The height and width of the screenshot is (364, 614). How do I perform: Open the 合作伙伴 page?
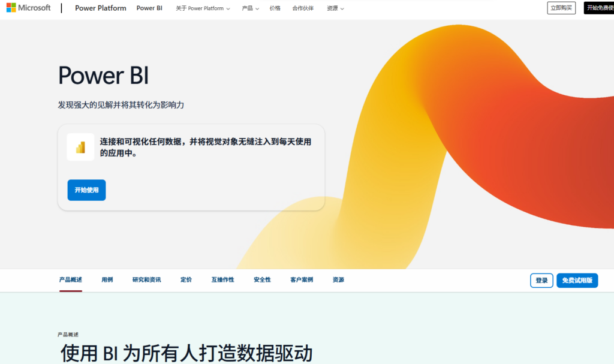(303, 8)
